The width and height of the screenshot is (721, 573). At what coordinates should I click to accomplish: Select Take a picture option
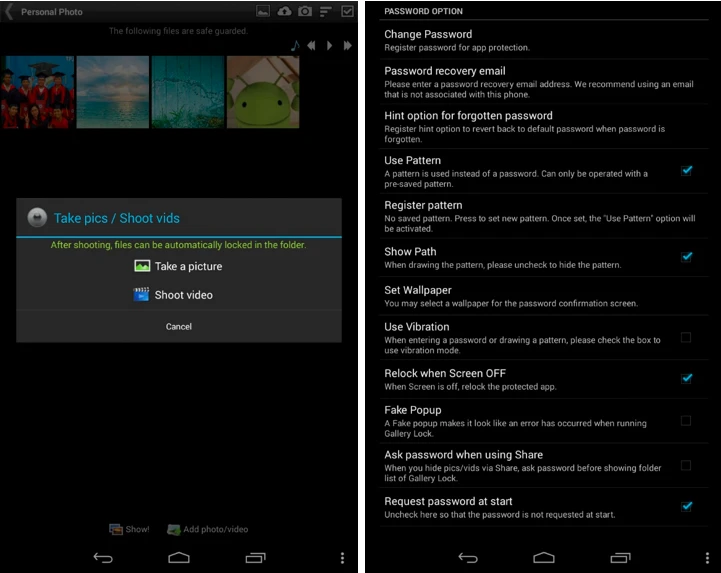[178, 267]
